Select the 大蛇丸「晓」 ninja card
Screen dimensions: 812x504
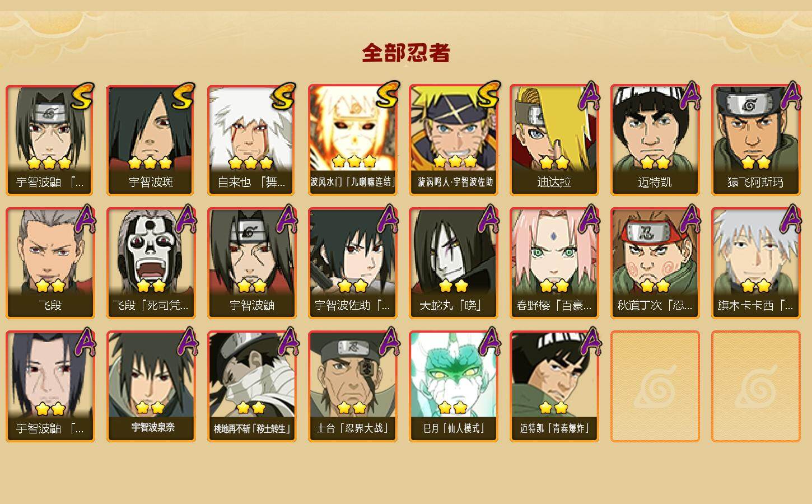point(454,263)
